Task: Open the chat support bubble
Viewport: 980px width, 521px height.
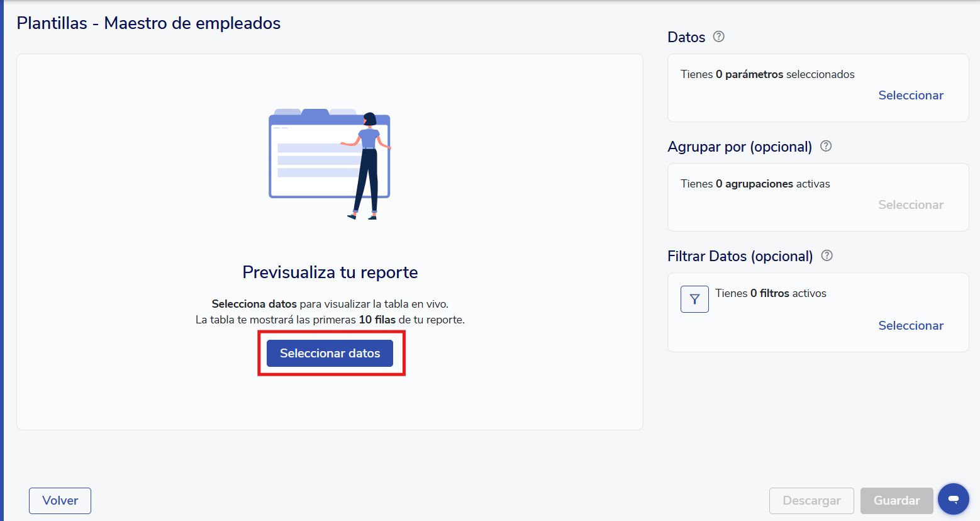Action: point(953,500)
